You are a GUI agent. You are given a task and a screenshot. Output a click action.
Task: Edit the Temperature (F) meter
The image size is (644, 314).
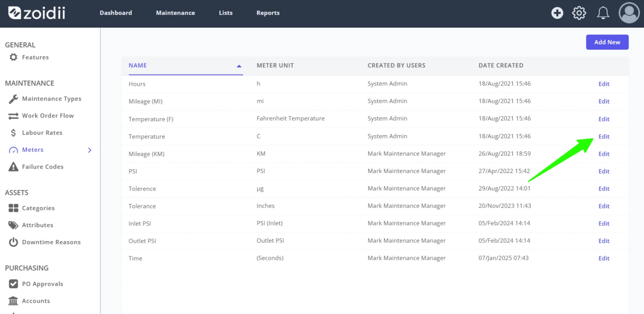click(604, 119)
